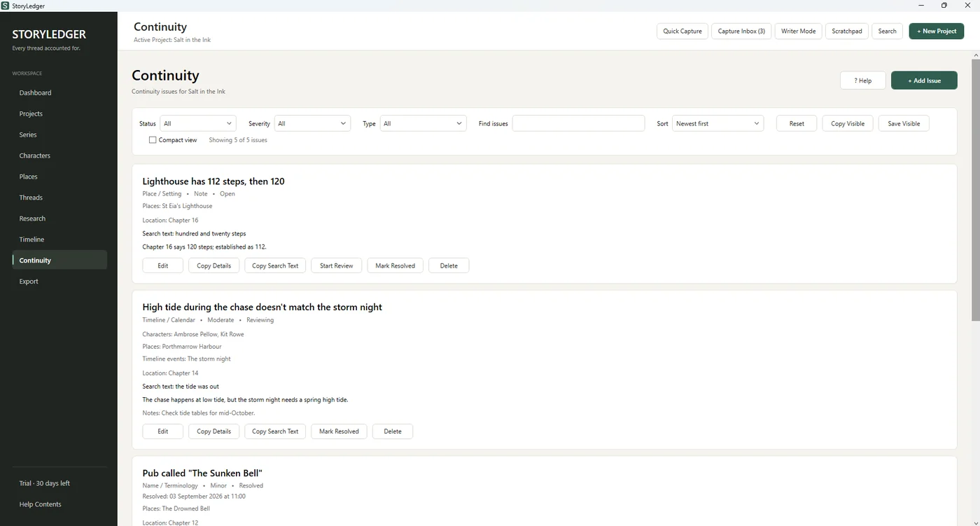Click the High tide issue title text

click(x=262, y=307)
